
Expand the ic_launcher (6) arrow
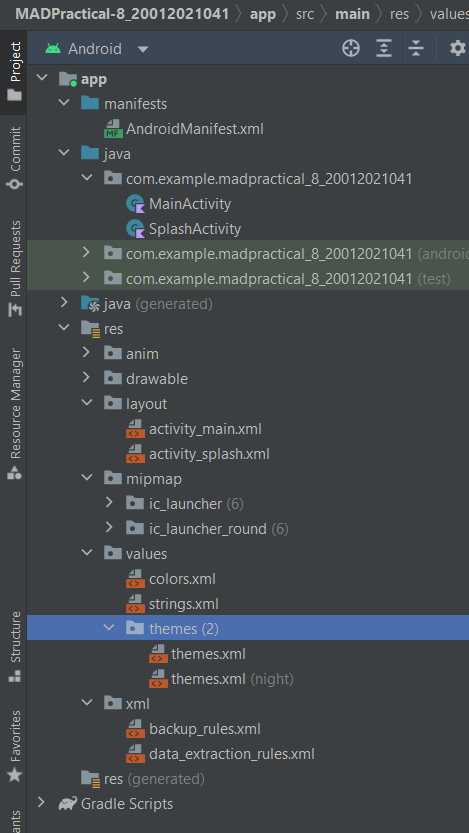click(x=109, y=503)
